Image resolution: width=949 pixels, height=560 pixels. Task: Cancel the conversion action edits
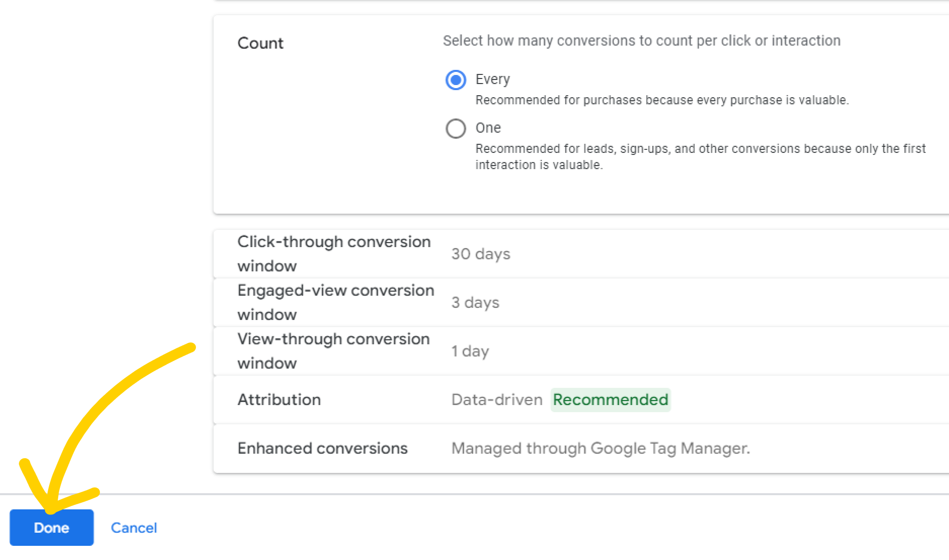134,528
